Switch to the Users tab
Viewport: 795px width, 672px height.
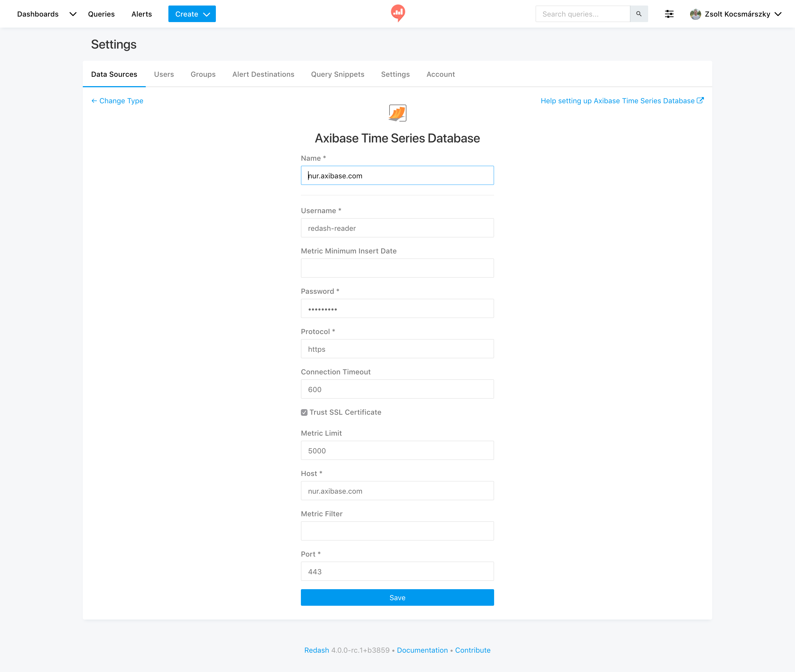(x=164, y=74)
